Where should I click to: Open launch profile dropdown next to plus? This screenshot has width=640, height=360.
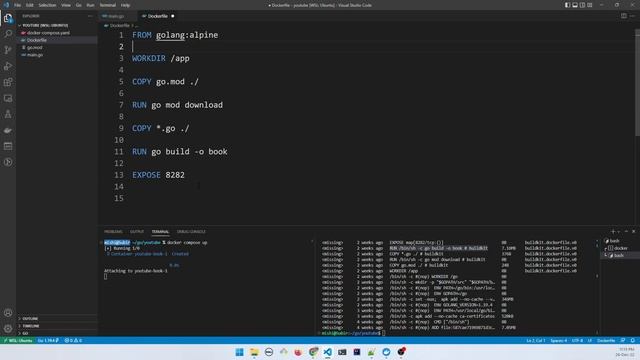618,231
